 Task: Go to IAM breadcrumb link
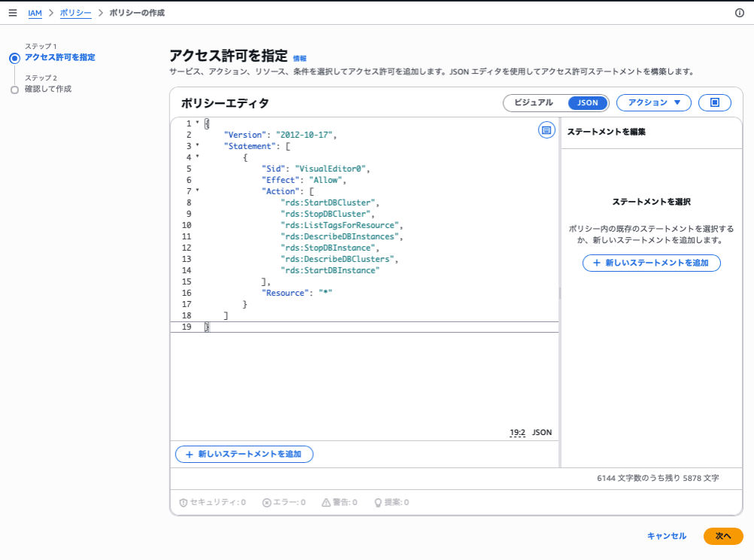35,13
